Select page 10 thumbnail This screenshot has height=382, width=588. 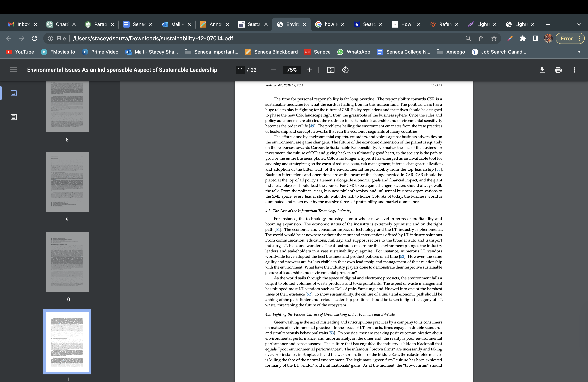coord(67,262)
